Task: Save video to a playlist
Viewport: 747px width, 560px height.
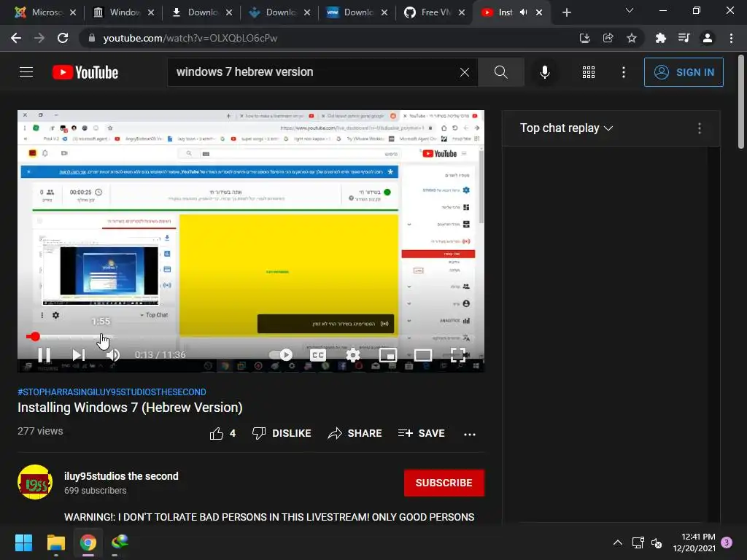Action: pyautogui.click(x=421, y=433)
